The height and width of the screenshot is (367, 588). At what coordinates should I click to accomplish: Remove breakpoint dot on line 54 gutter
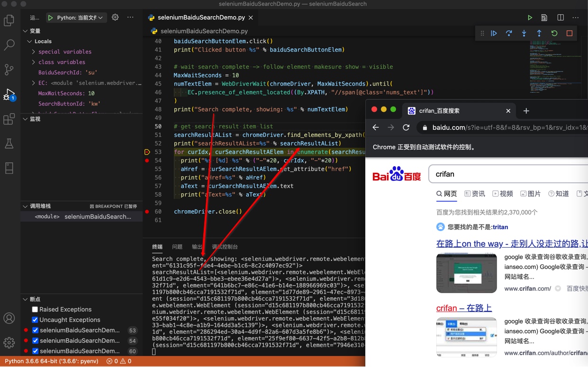147,161
